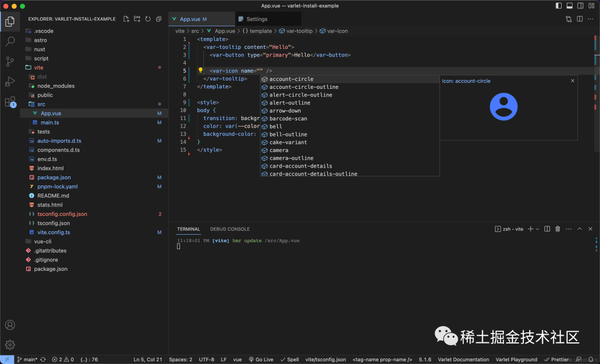
Task: Open the Extensions view
Action: (10, 102)
